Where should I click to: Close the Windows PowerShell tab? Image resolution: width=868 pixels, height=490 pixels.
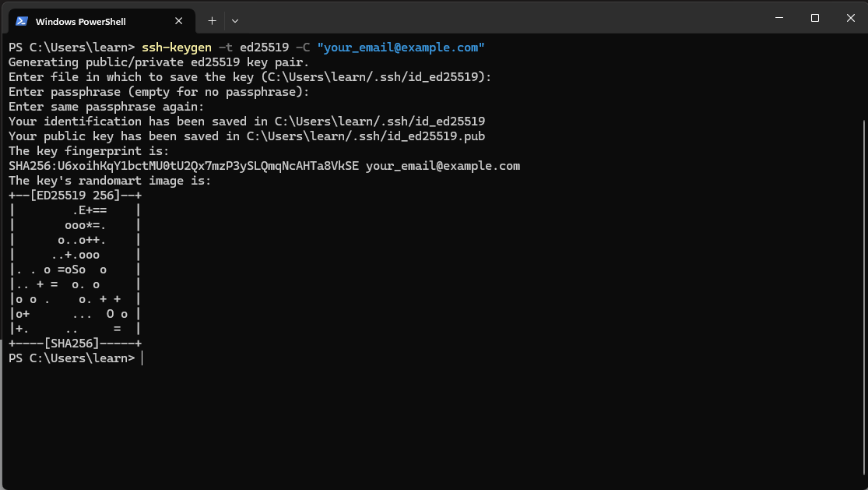pos(178,21)
